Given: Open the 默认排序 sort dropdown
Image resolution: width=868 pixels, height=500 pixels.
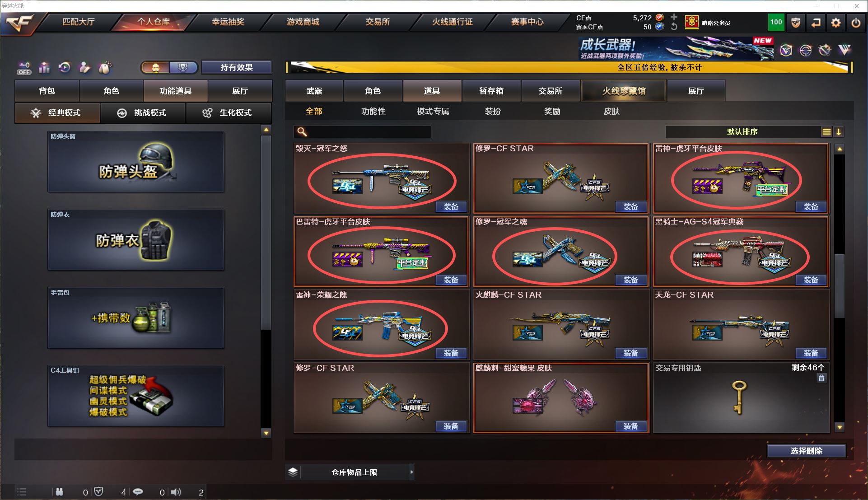Looking at the screenshot, I should coord(742,132).
